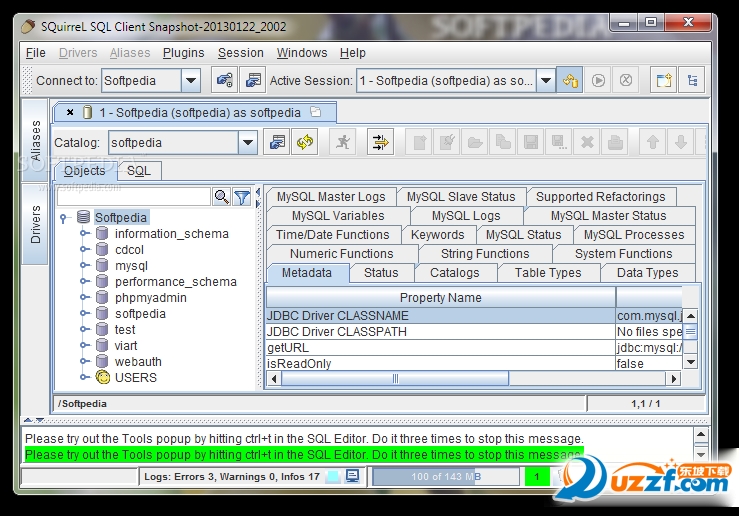The width and height of the screenshot is (739, 516).
Task: Expand the phpmyadmin node
Action: [84, 297]
